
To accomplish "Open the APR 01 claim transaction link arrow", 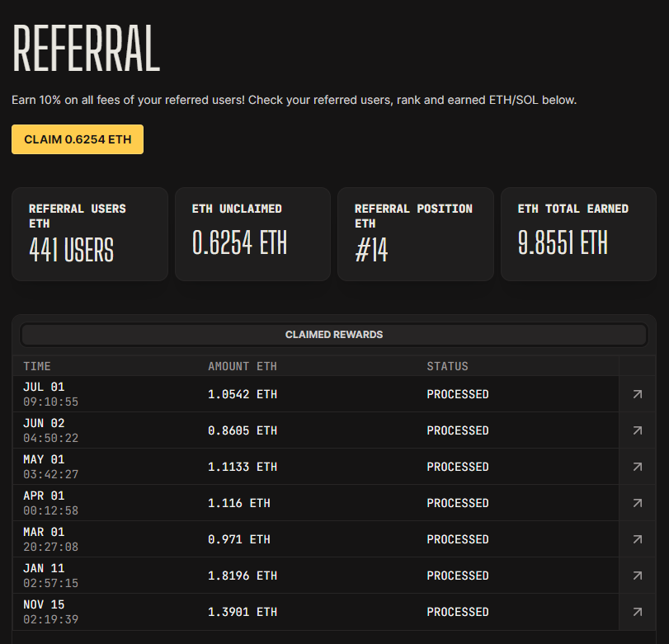I will click(x=638, y=503).
